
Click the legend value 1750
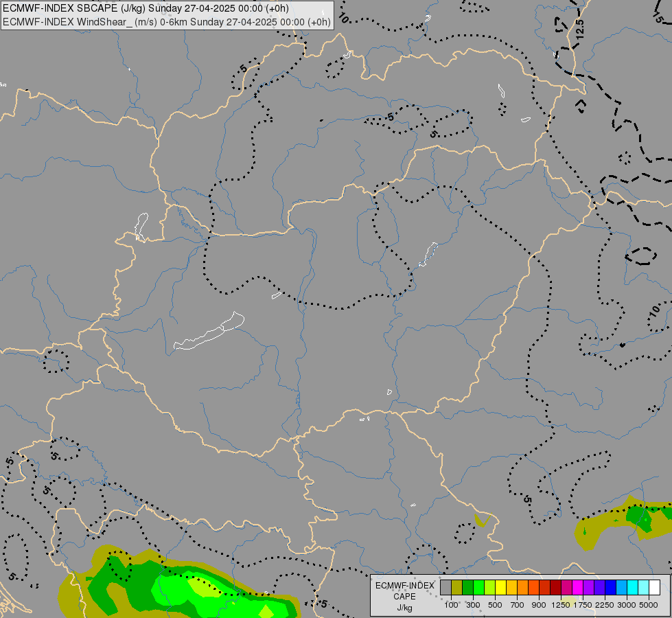(x=583, y=605)
